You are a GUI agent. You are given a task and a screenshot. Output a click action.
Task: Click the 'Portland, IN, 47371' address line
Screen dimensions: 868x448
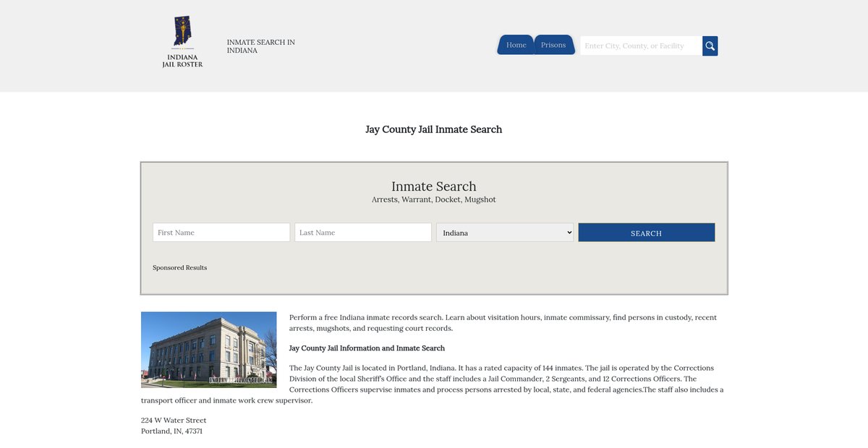[x=171, y=431]
